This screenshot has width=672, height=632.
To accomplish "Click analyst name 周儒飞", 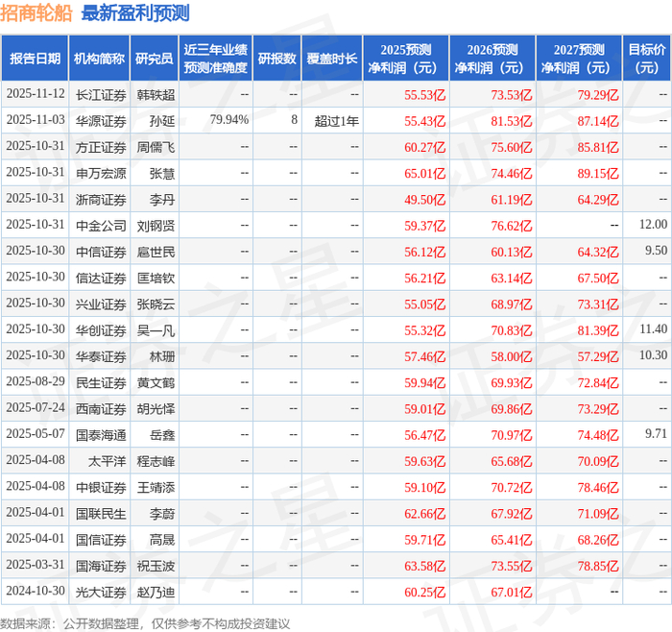I will [x=156, y=147].
